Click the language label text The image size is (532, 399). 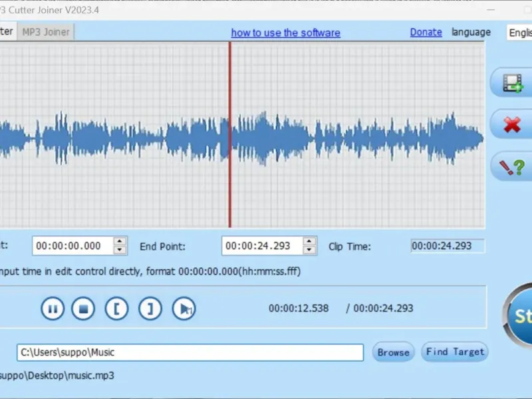point(471,33)
